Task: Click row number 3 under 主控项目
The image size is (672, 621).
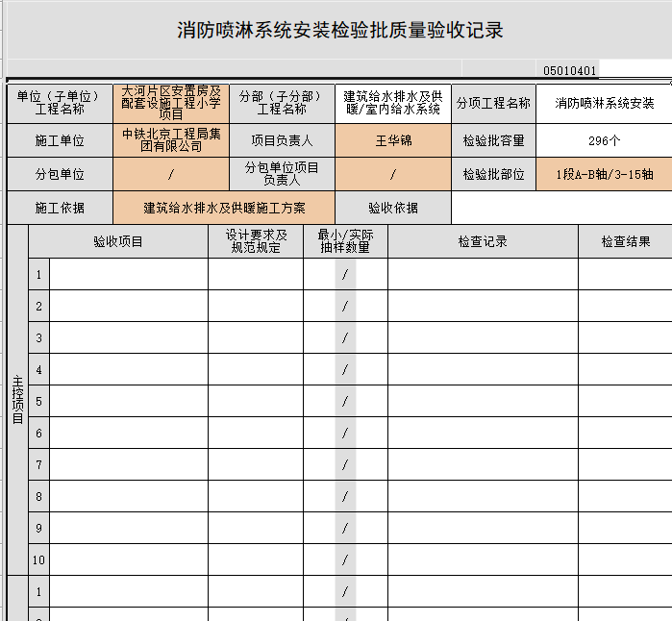Action: point(39,337)
